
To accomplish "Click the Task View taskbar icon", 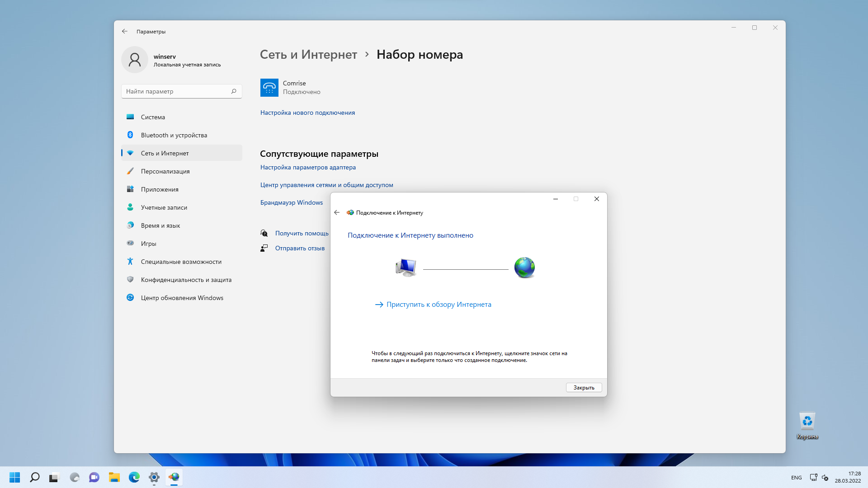I will [x=54, y=477].
